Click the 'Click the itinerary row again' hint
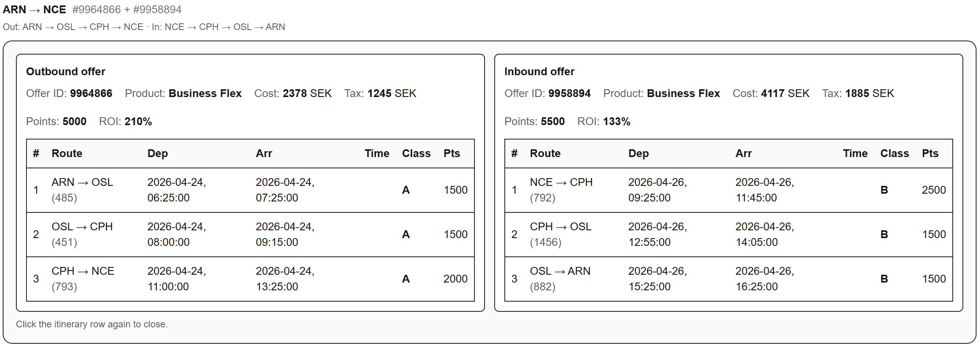The width and height of the screenshot is (980, 348). tap(92, 324)
